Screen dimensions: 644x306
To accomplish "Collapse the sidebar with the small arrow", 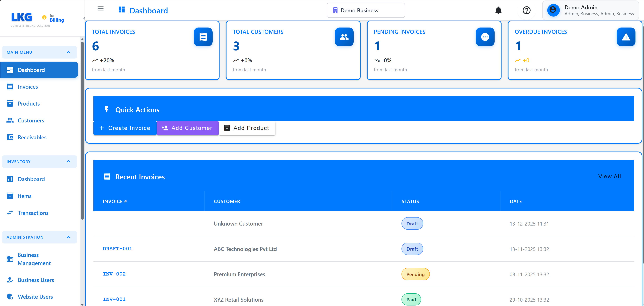I will tap(84, 18).
